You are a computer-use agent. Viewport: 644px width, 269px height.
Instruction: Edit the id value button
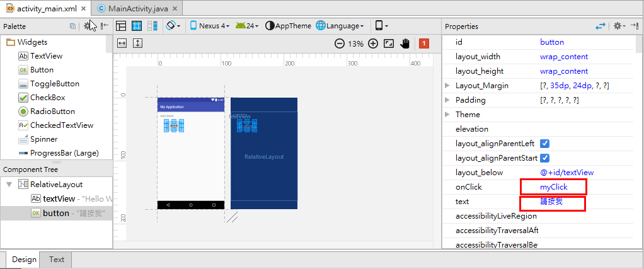(552, 42)
